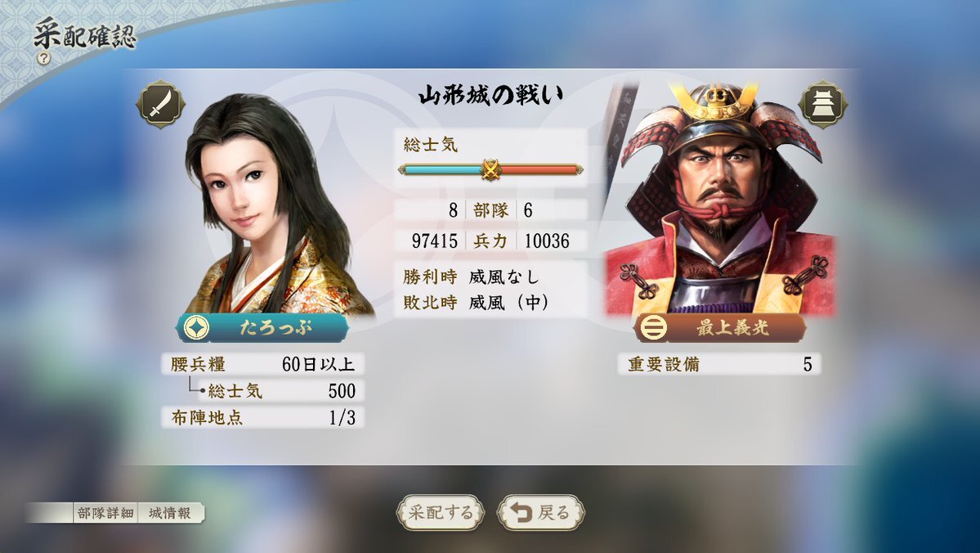Click the 腰兵糧 60日以上 row
This screenshot has height=553, width=980.
pos(262,364)
